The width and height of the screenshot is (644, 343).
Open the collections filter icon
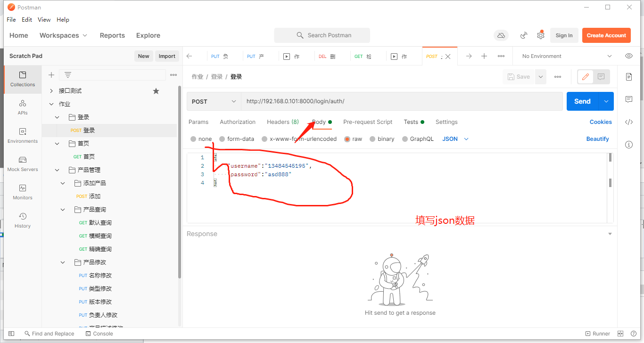[68, 75]
